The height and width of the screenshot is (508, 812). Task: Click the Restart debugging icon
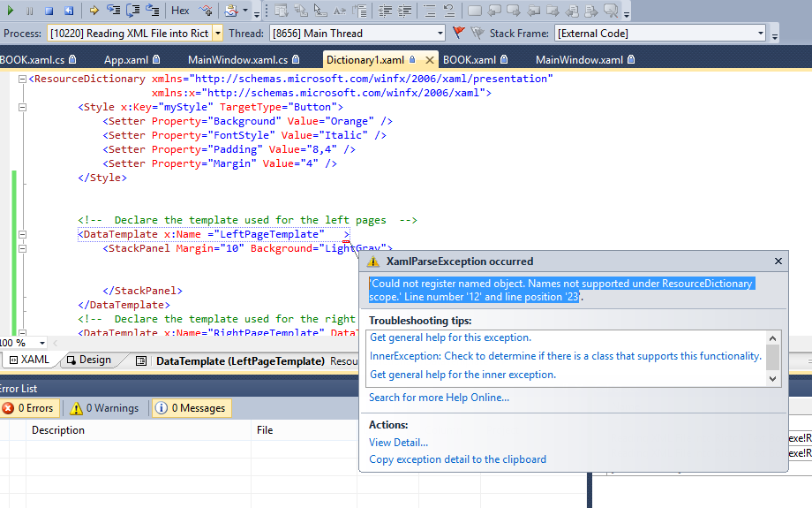(67, 11)
